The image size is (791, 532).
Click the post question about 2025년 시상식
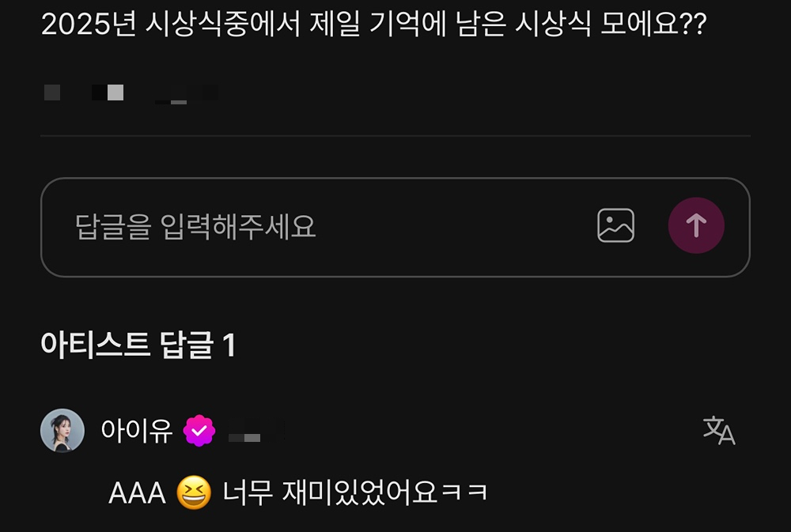(x=374, y=24)
